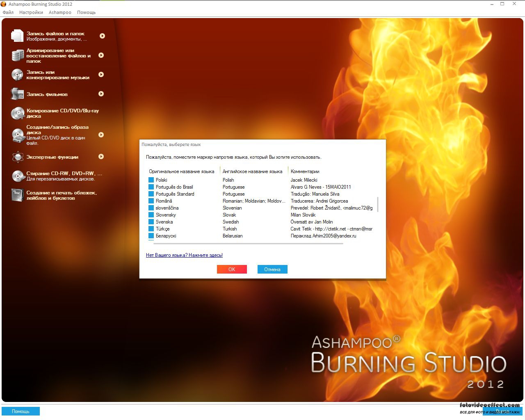
Task: Open the Файл menu
Action: point(8,12)
